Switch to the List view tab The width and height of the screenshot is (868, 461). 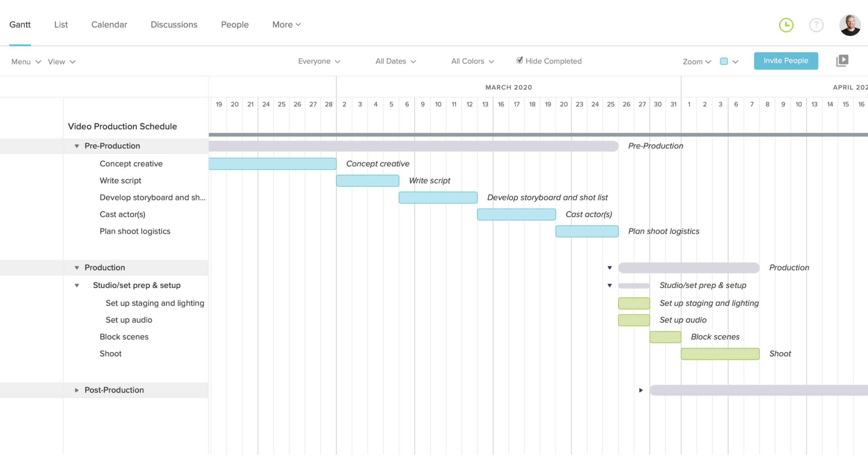(x=61, y=24)
